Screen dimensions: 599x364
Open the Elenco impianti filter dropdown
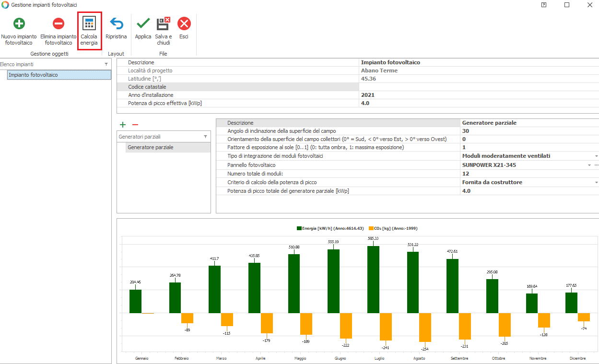point(106,64)
